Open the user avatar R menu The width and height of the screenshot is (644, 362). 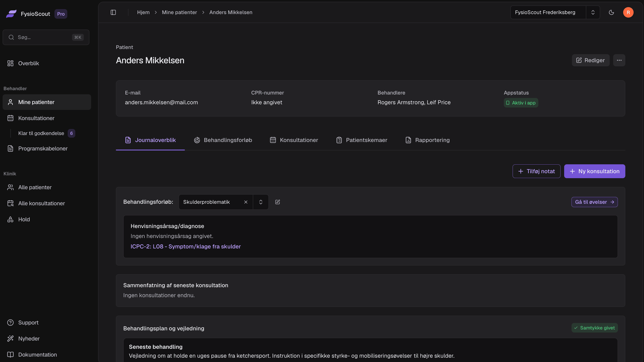pos(628,12)
